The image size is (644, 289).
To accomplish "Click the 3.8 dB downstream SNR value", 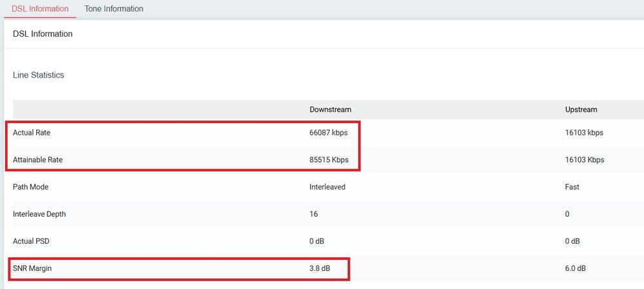I will click(320, 268).
